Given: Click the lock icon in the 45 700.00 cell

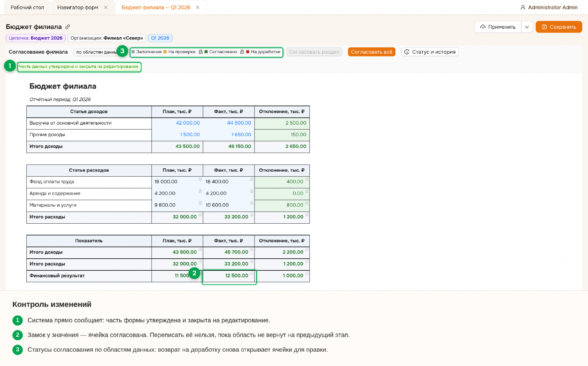Looking at the screenshot, I should [x=252, y=250].
